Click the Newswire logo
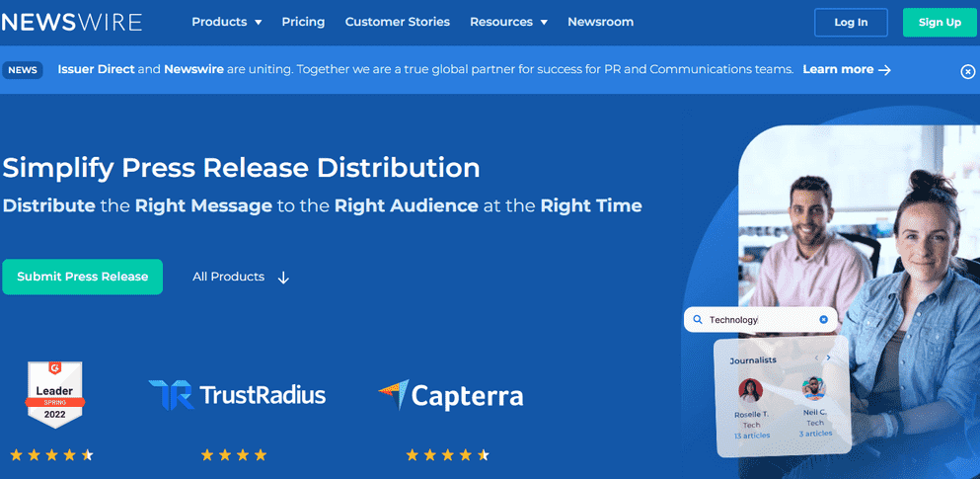 [x=72, y=22]
